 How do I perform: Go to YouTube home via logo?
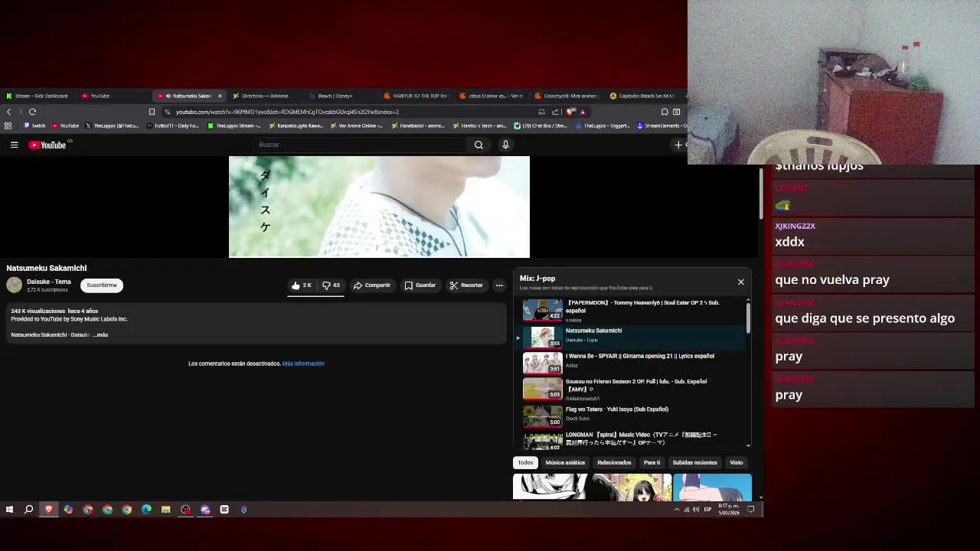[x=47, y=145]
